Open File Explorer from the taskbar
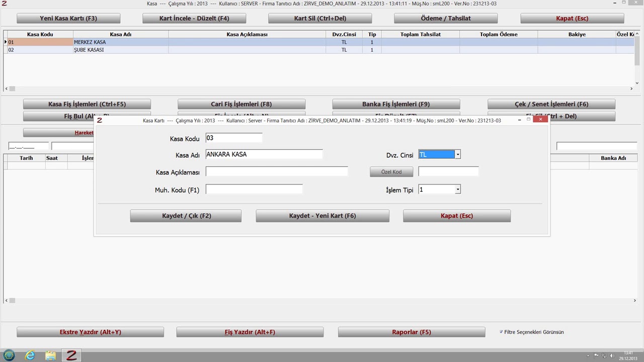This screenshot has width=644, height=362. point(50,355)
